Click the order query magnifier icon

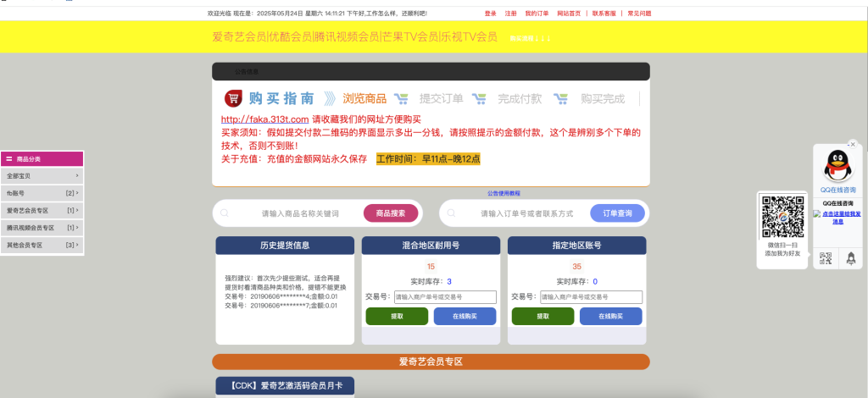click(451, 213)
